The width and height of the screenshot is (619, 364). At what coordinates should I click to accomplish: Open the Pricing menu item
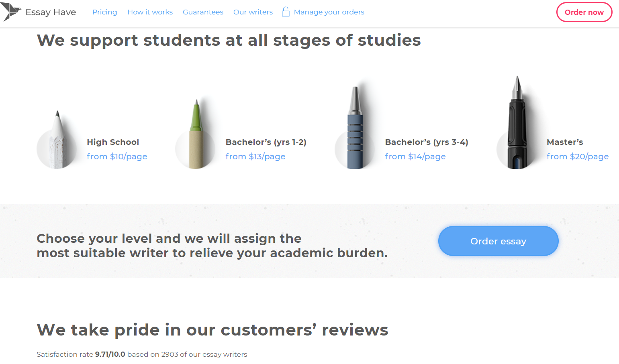[105, 12]
